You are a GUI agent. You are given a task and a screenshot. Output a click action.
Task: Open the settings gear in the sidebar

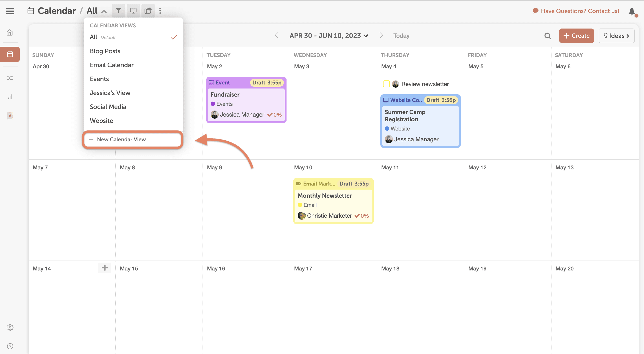click(x=10, y=327)
